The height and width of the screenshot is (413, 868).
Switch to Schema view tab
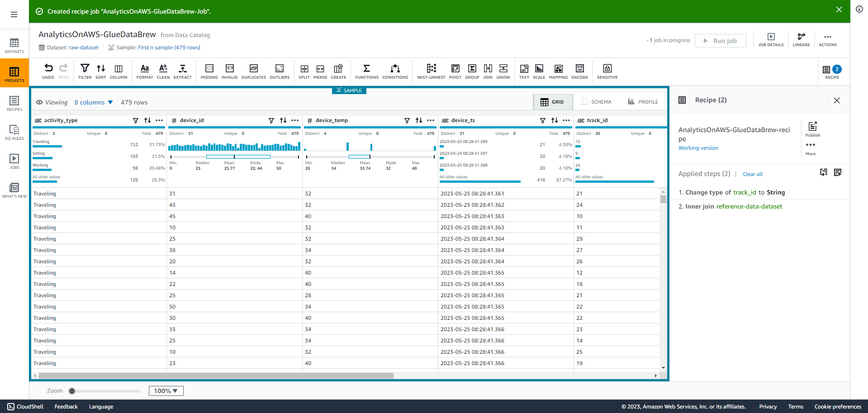point(596,102)
